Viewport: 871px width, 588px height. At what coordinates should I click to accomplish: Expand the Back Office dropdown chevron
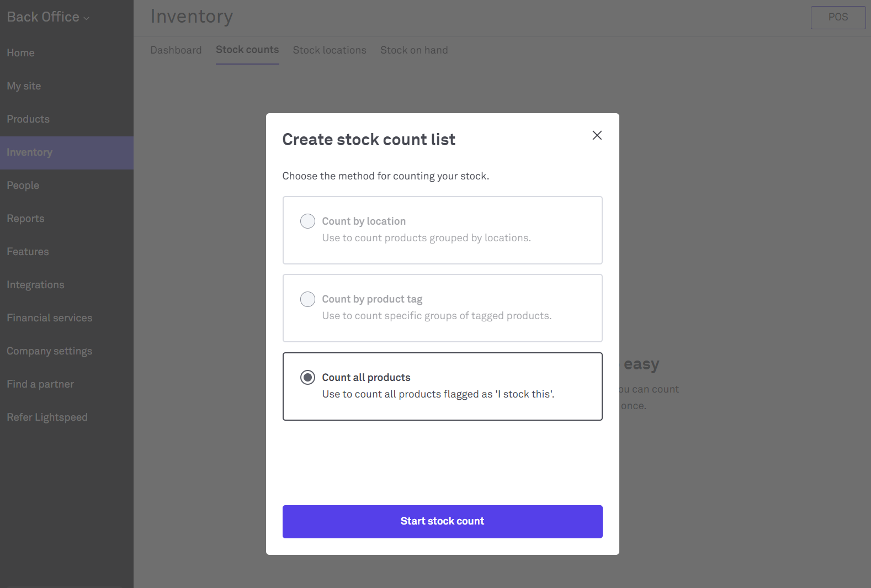87,18
